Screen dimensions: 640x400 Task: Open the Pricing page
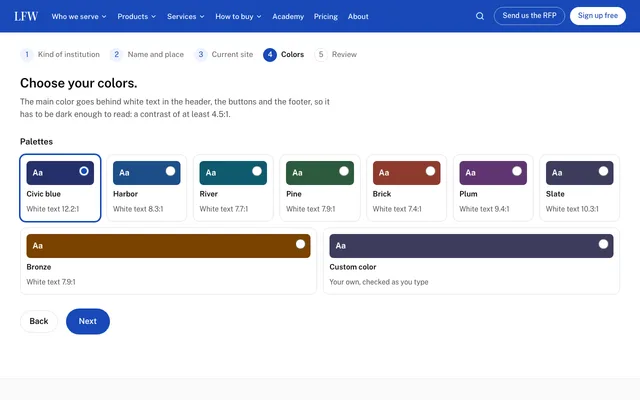coord(326,16)
